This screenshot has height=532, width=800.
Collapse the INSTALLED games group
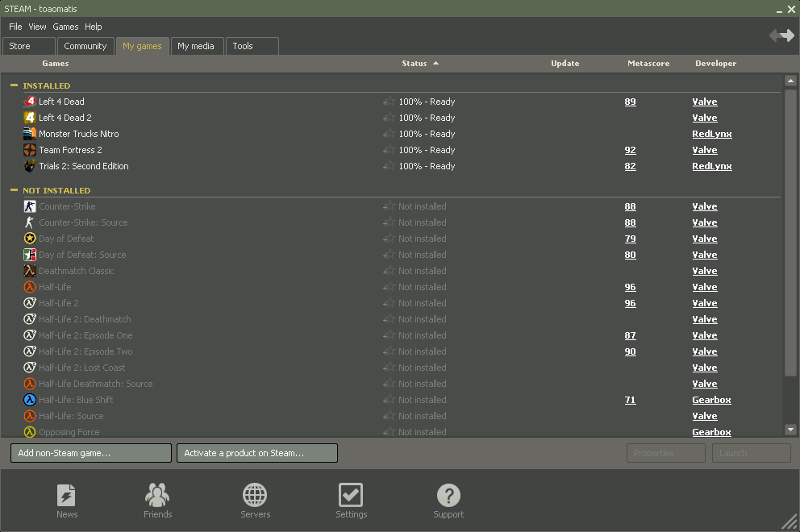coord(14,85)
